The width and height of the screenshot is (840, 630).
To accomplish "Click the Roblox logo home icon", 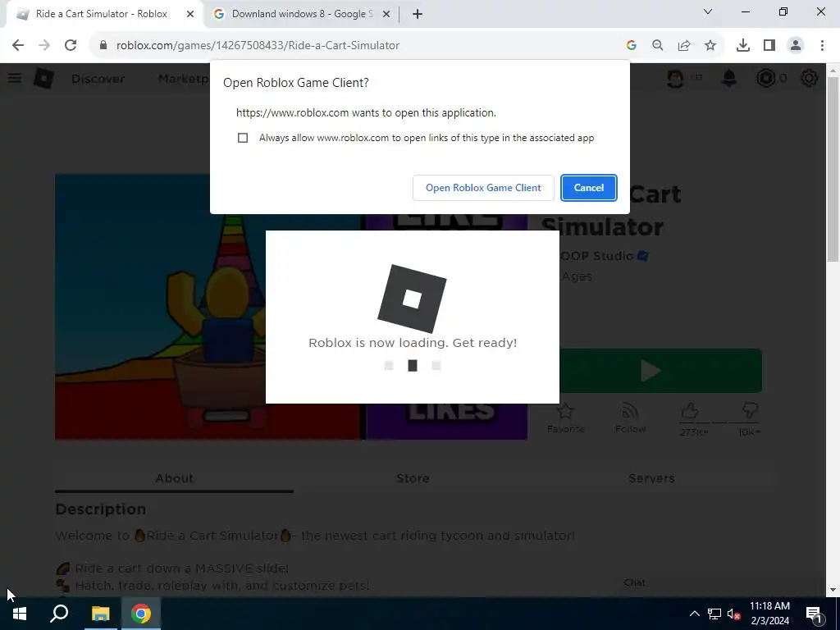I will [43, 78].
